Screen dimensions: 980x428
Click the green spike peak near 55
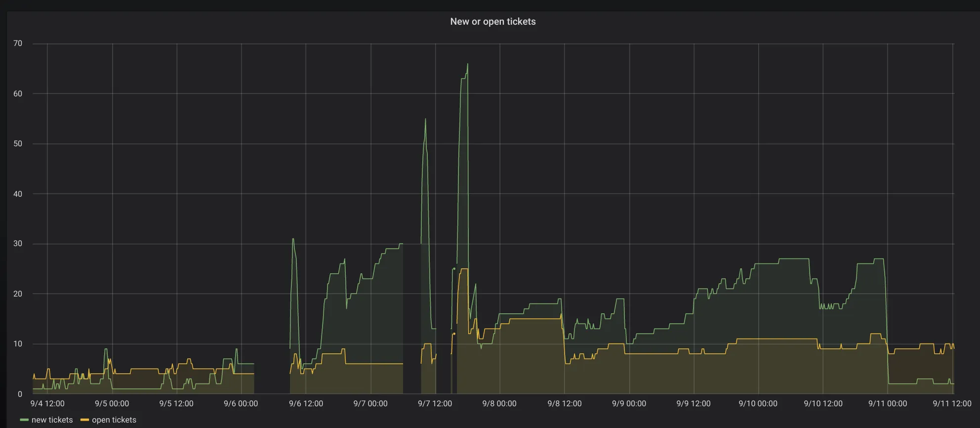[x=425, y=119]
